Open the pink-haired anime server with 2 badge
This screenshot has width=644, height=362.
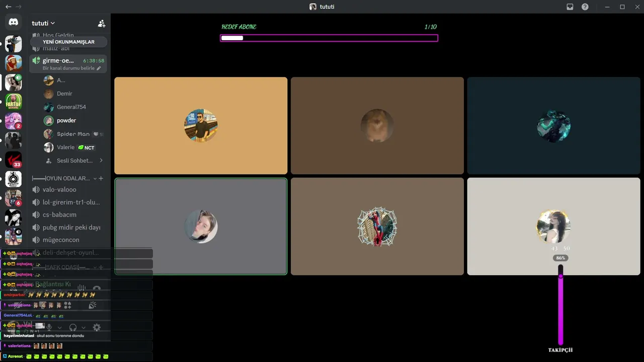coord(14,121)
